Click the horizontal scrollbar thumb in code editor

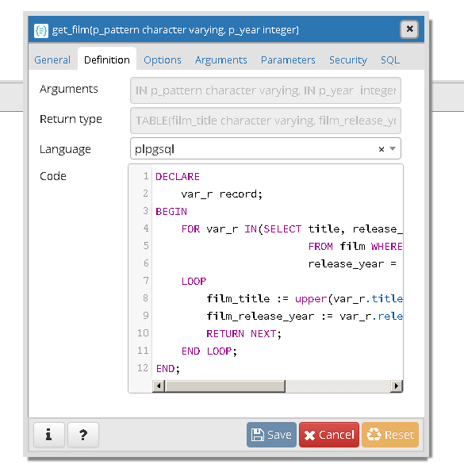225,386
